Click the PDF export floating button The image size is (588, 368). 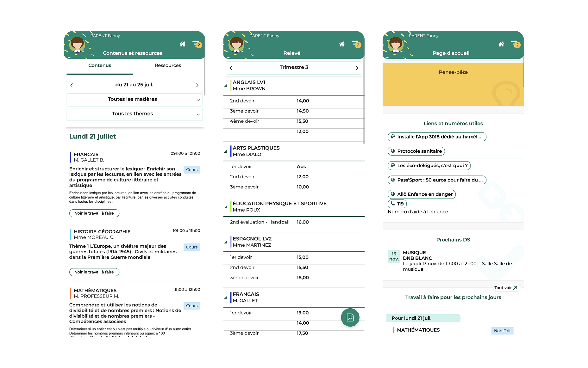[x=350, y=317]
